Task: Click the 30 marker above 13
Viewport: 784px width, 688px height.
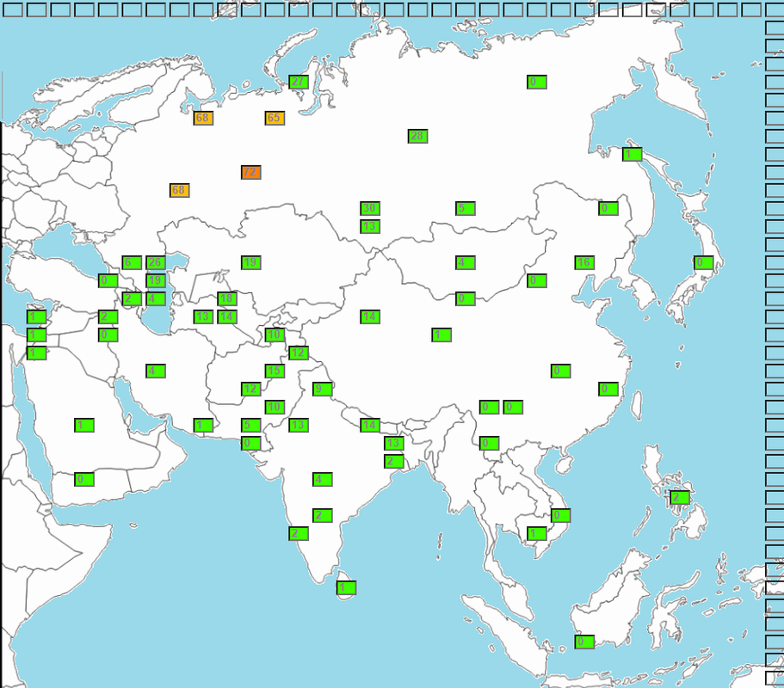Action: [x=370, y=208]
